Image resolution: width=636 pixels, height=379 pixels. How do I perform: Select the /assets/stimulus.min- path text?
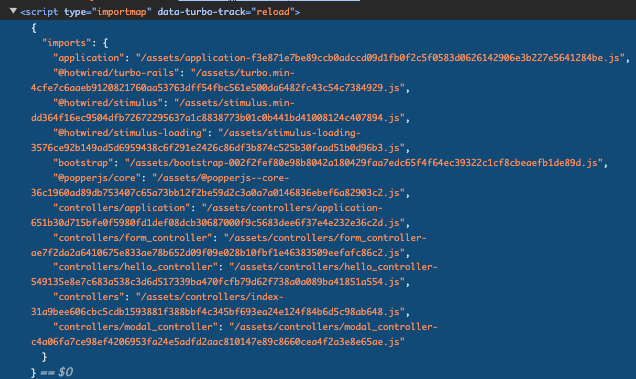click(234, 103)
